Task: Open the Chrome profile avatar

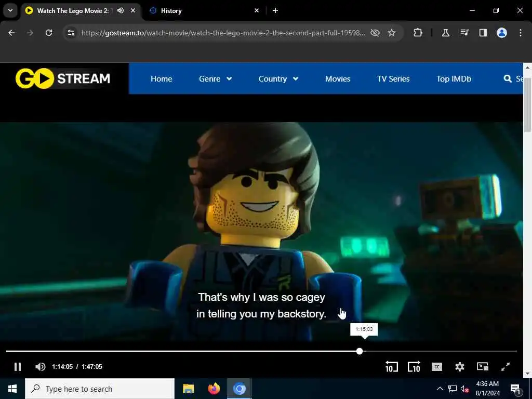Action: (x=502, y=33)
